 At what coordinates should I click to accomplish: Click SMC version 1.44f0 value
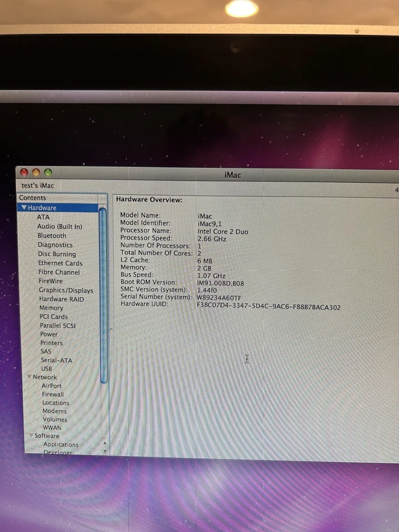[207, 290]
